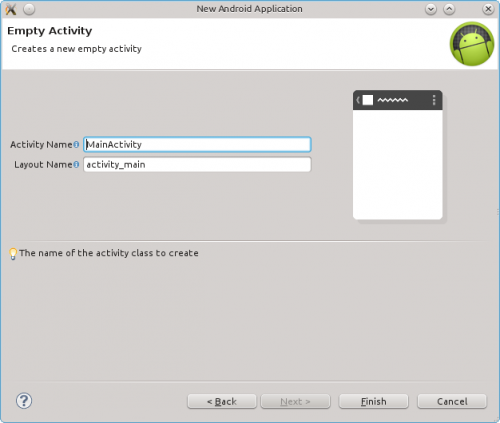Click the help question mark icon

[x=24, y=401]
